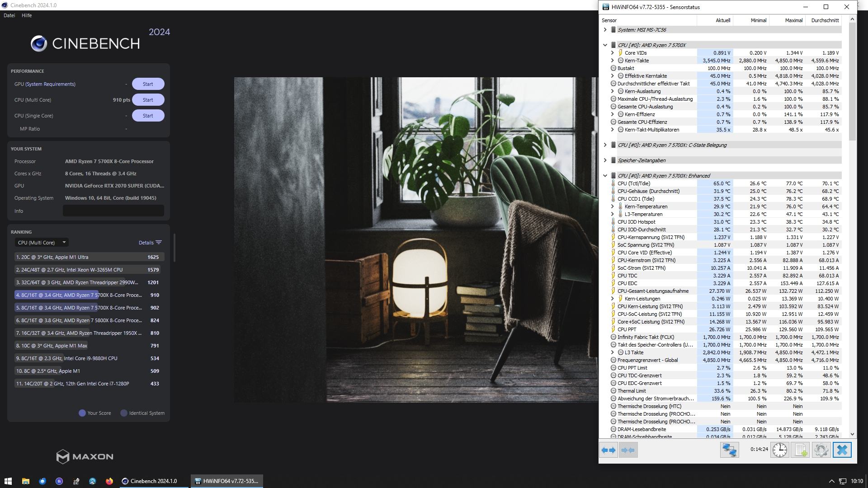Image resolution: width=868 pixels, height=488 pixels.
Task: Click HWiNFO log file save icon
Action: (800, 450)
